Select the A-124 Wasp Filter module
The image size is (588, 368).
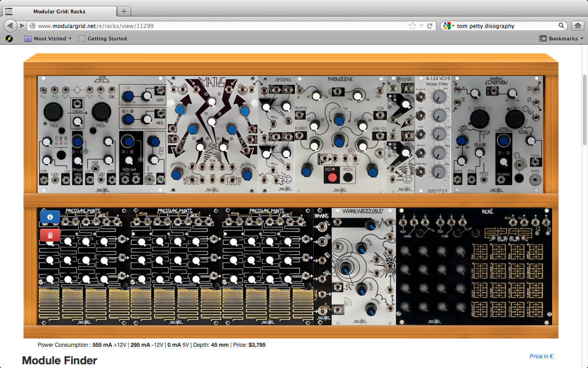coord(433,134)
